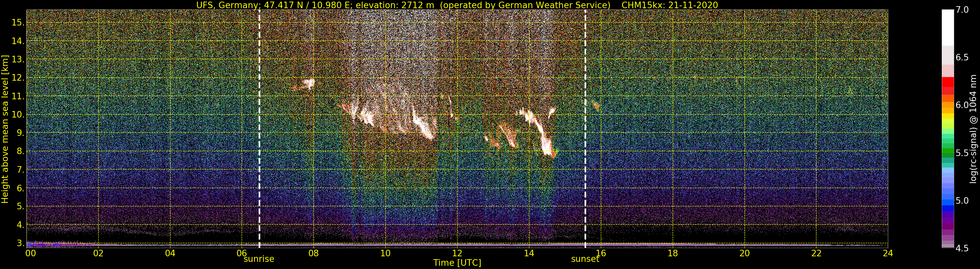Click the colorbar value '6.0'
Viewport: 980px width, 269px height.
pos(962,105)
